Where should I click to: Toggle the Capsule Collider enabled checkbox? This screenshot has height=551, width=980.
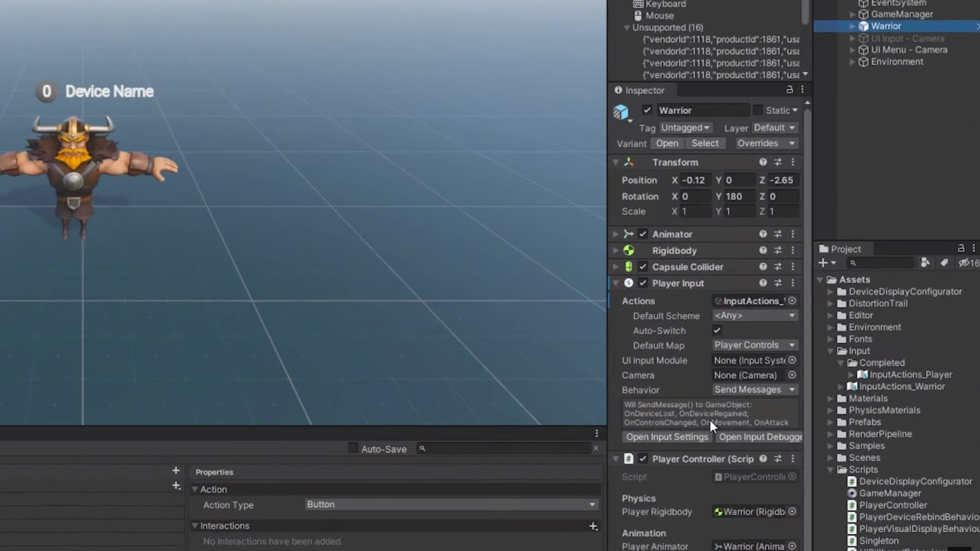click(x=643, y=267)
